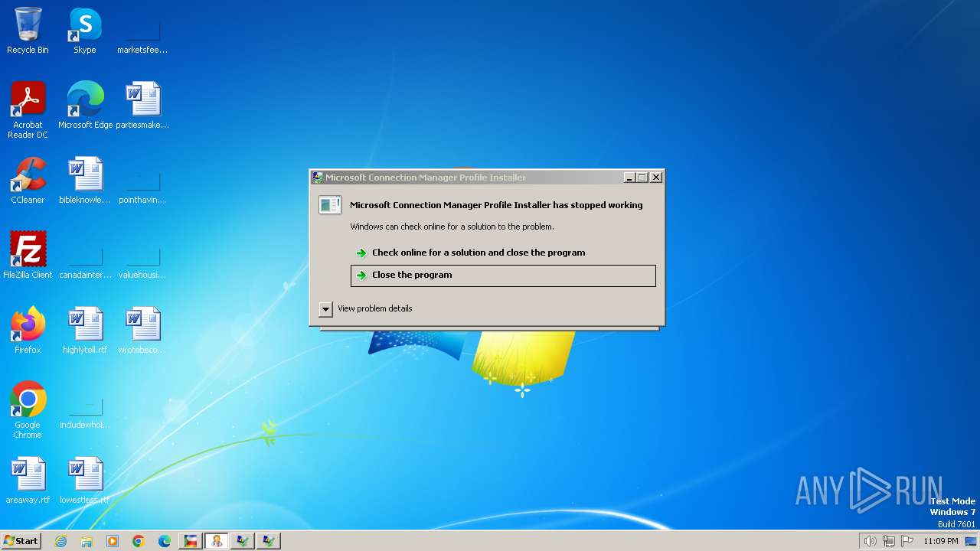Screen dimensions: 980x551
Task: Open the Skype desktop shortcut
Action: pos(85,31)
